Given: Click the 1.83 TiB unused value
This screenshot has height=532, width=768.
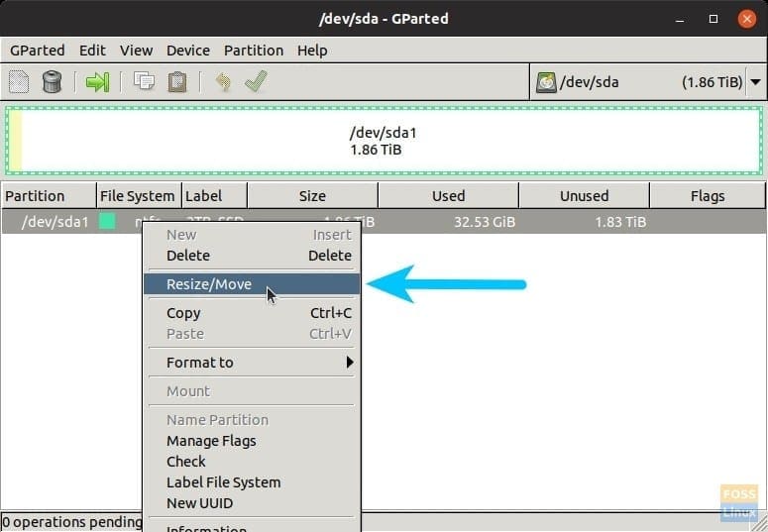Looking at the screenshot, I should point(620,222).
